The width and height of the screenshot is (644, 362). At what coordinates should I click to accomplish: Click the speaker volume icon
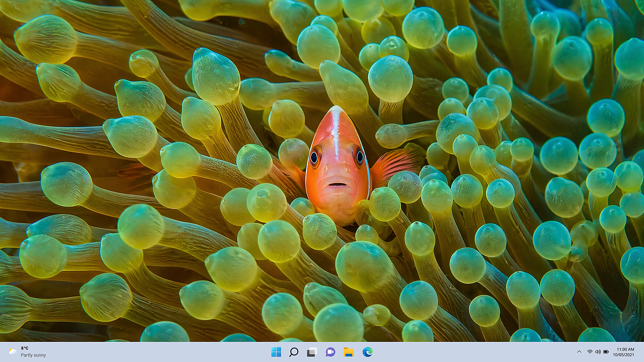(598, 351)
